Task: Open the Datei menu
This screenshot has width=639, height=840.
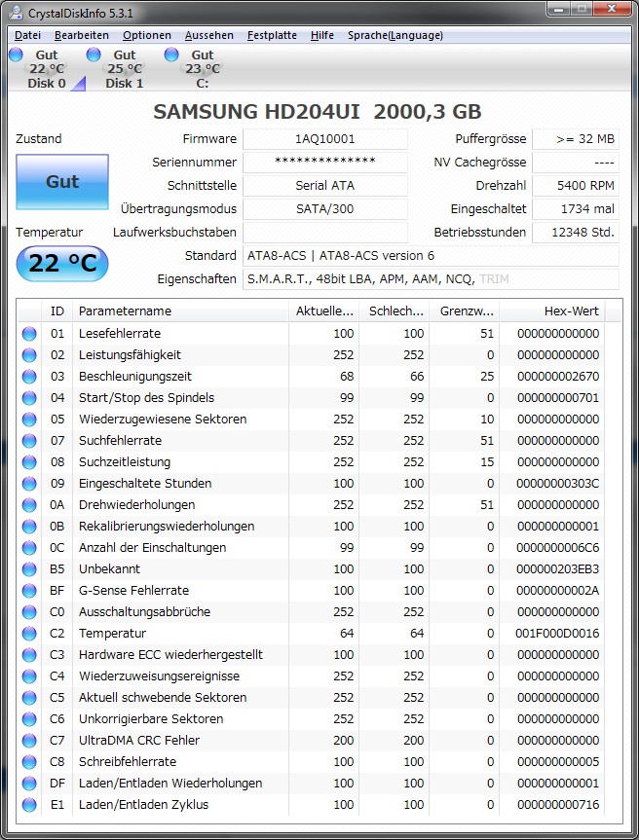Action: click(28, 35)
